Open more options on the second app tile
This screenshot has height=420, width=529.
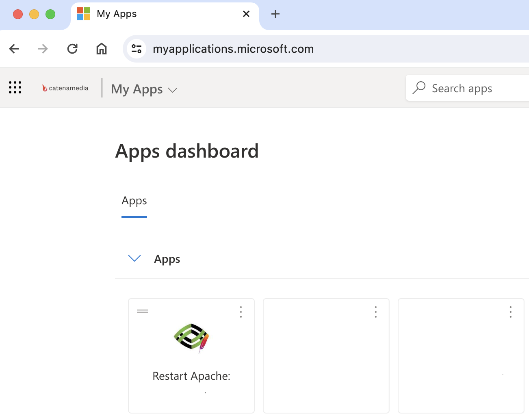376,312
